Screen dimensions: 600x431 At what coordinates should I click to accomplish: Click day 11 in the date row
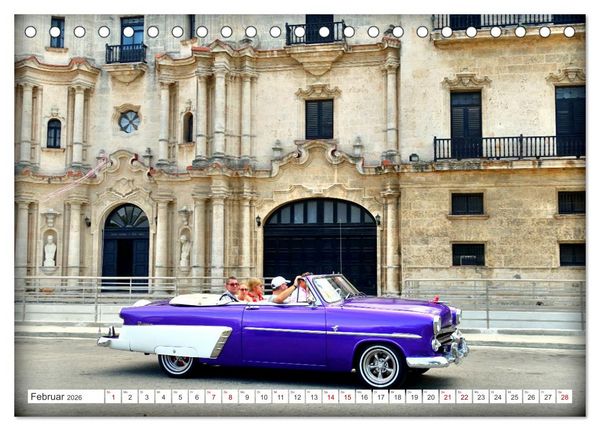tap(280, 397)
